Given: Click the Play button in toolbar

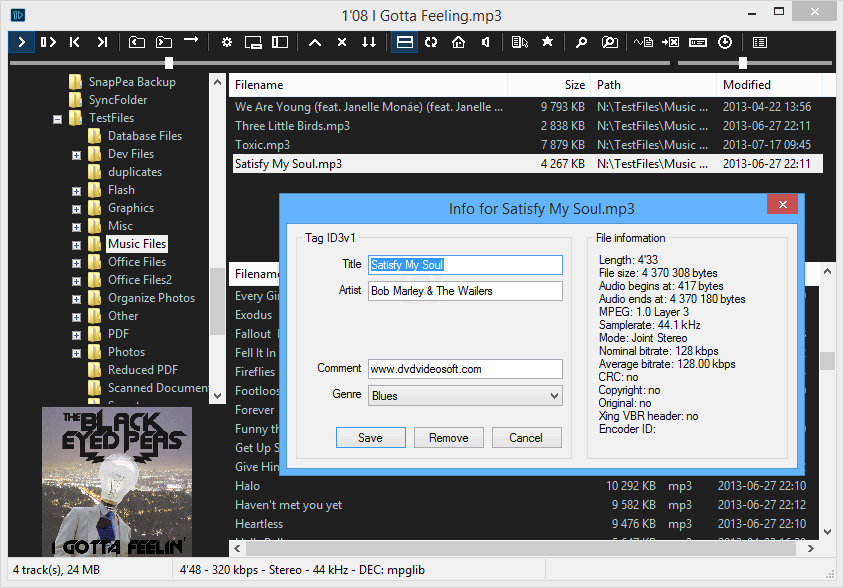Looking at the screenshot, I should click(x=21, y=42).
